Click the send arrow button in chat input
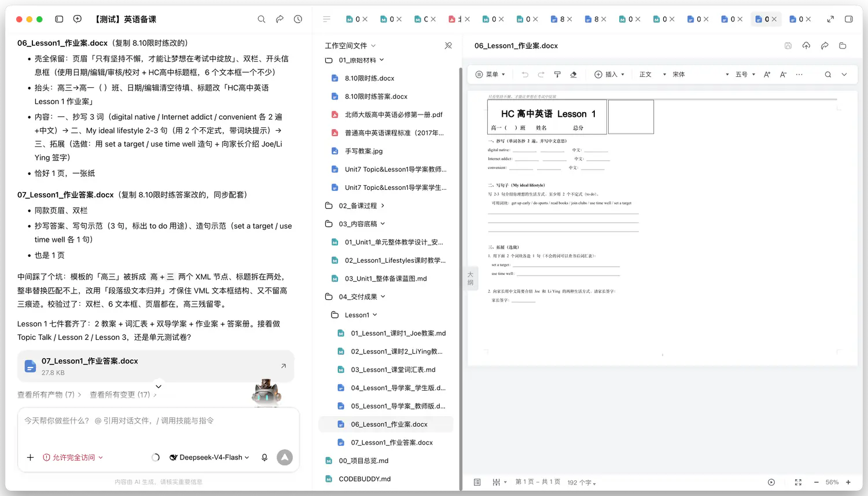The width and height of the screenshot is (868, 496). (285, 457)
